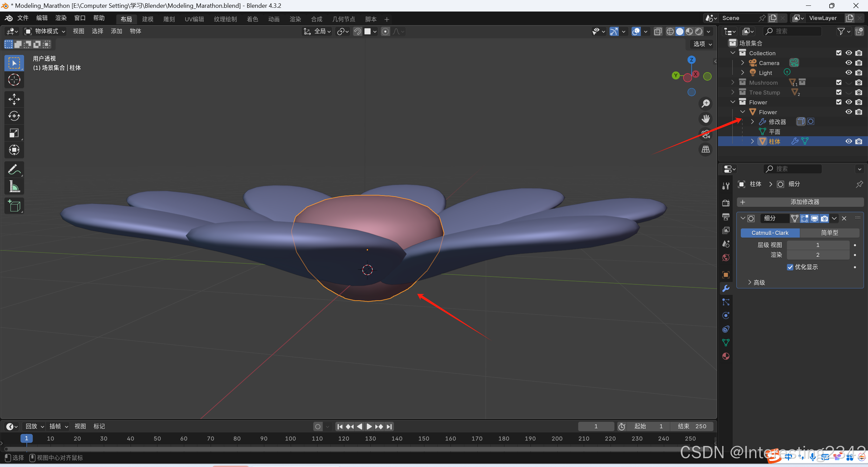
Task: Open the Material properties tab
Action: 726,356
